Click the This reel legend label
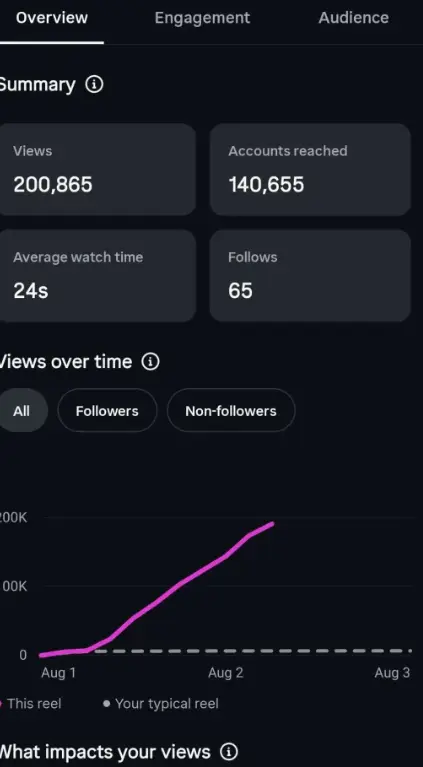Image resolution: width=423 pixels, height=767 pixels. [x=34, y=703]
